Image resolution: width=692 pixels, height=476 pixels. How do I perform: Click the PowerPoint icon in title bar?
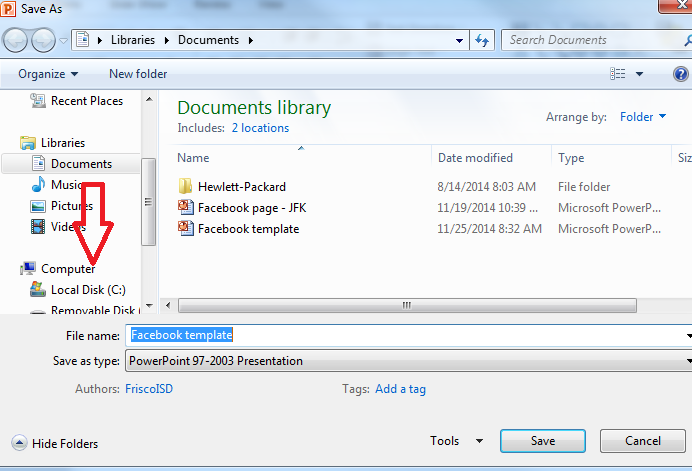pyautogui.click(x=8, y=9)
